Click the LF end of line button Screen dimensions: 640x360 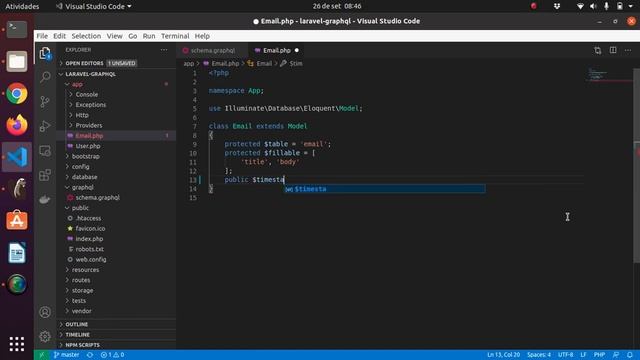[583, 355]
